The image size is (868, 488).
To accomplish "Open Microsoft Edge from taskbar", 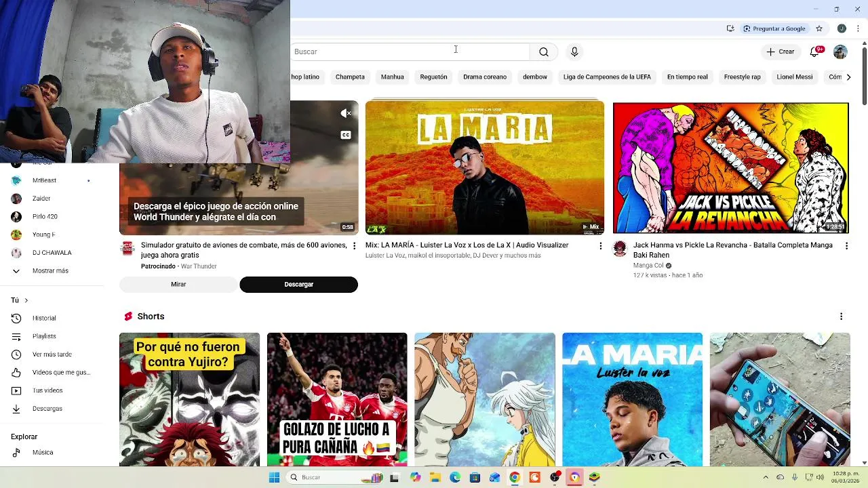I will (455, 478).
